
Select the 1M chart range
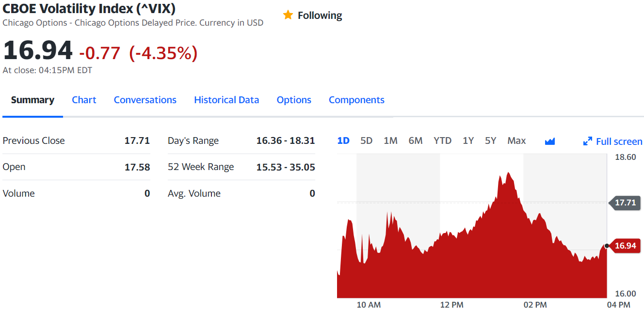pyautogui.click(x=390, y=140)
